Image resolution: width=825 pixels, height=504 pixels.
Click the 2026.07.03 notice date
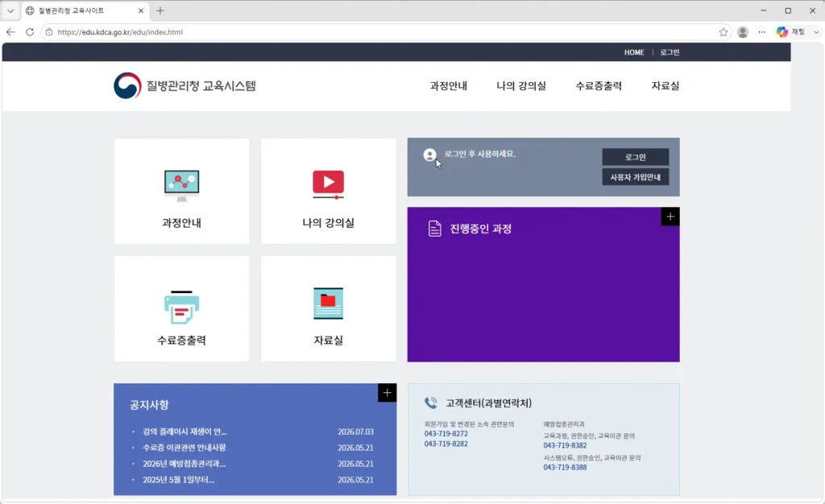coord(355,432)
